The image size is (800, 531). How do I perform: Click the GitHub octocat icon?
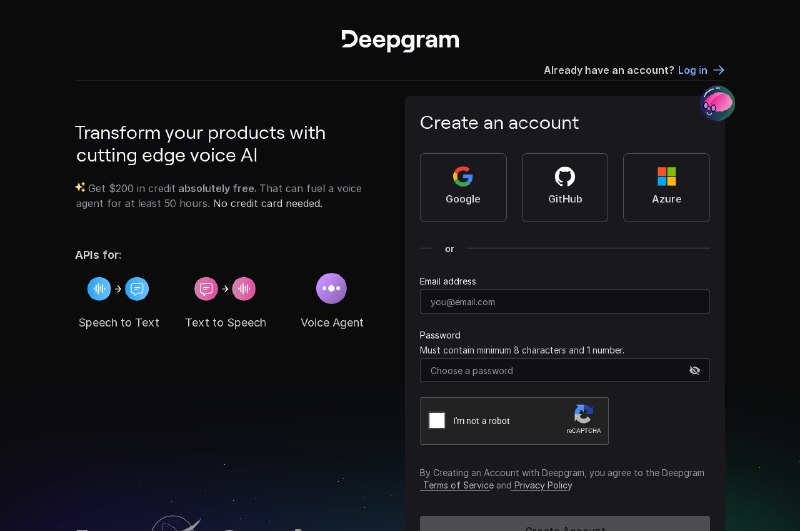(565, 176)
